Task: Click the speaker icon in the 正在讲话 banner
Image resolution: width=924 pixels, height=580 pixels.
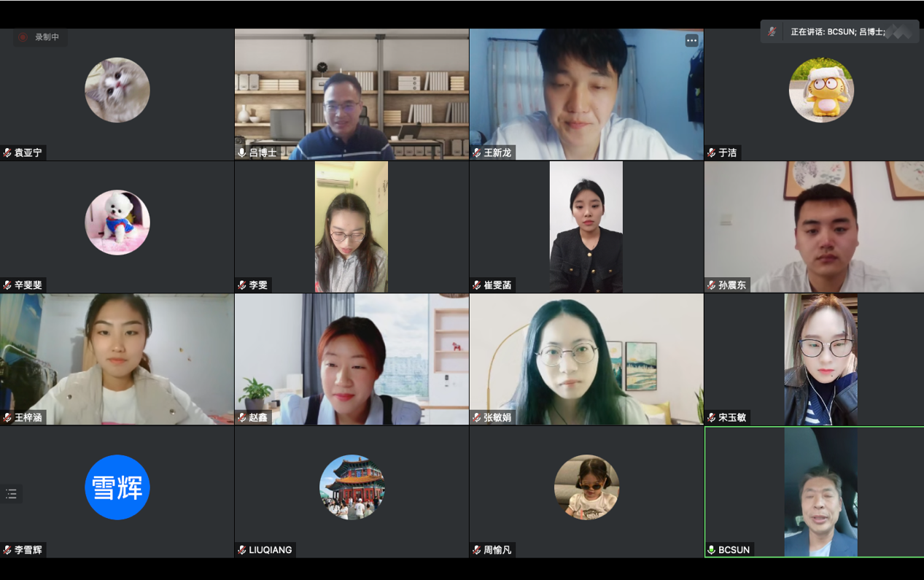Action: [772, 31]
